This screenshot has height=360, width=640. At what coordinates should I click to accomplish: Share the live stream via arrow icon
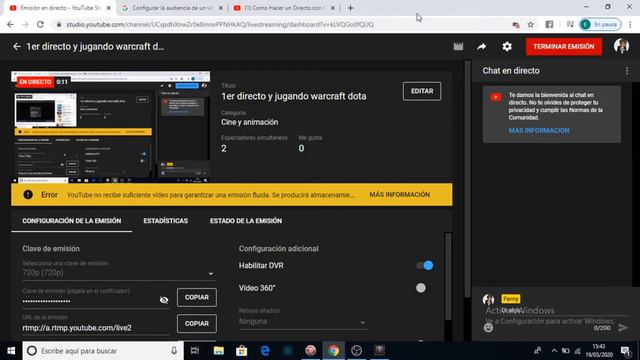tap(482, 47)
